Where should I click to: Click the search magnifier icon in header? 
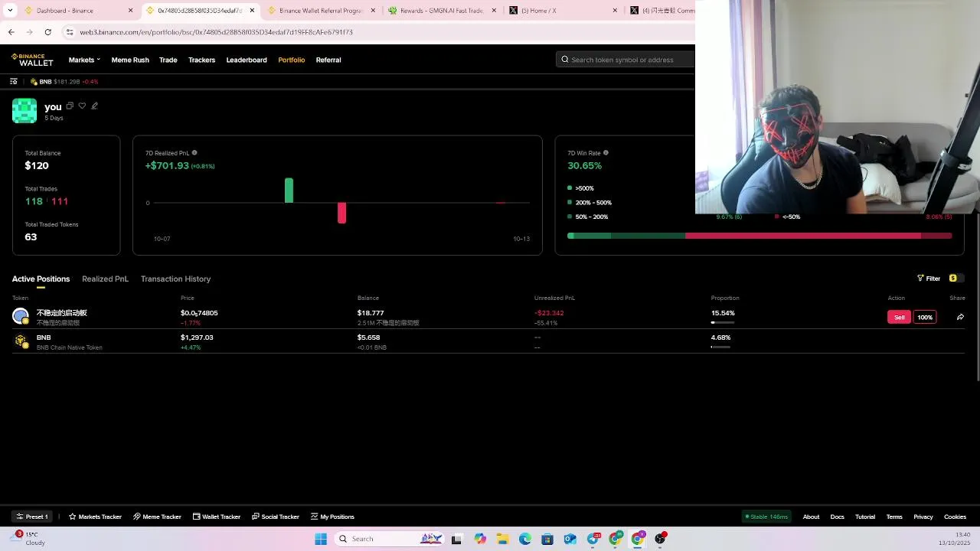pyautogui.click(x=565, y=60)
